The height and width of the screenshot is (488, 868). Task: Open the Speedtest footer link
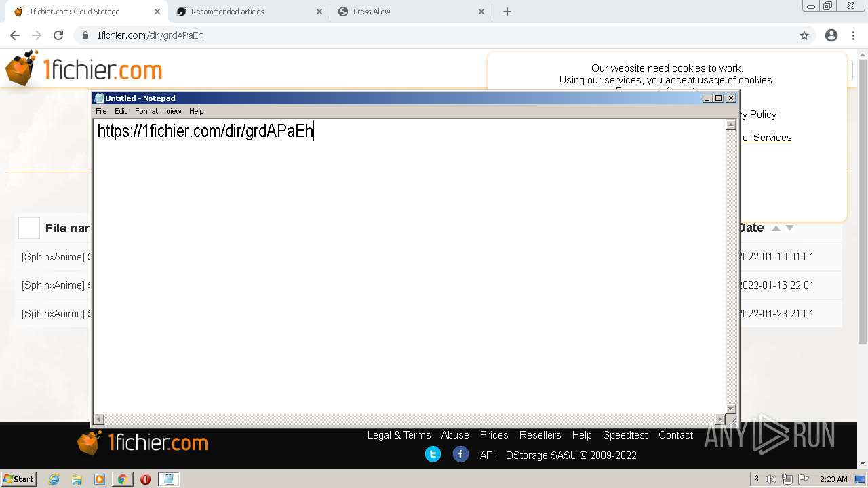pos(625,435)
